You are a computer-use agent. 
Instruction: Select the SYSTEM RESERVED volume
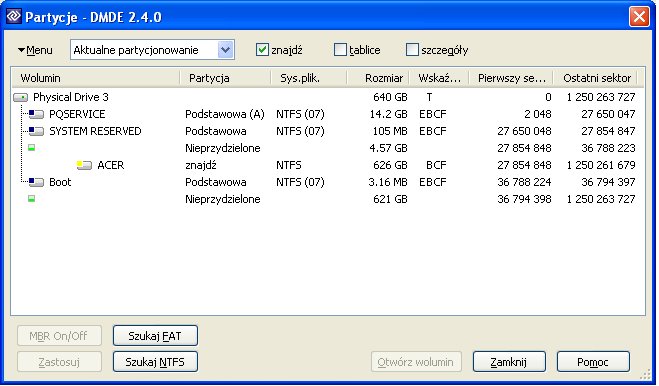[95, 131]
